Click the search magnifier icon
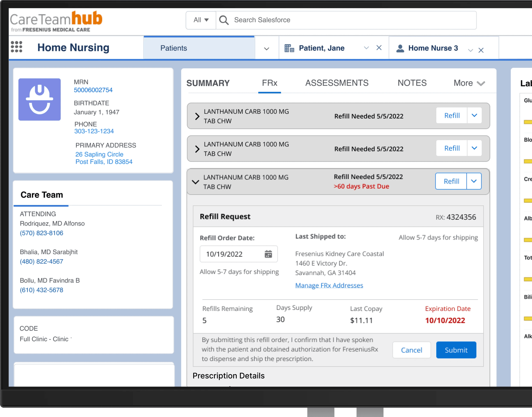 pyautogui.click(x=224, y=20)
